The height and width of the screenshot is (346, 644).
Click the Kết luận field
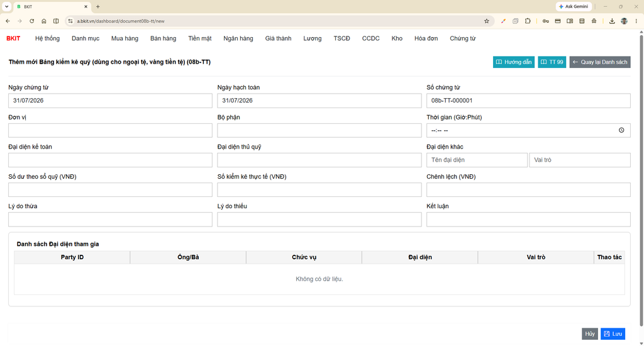528,220
